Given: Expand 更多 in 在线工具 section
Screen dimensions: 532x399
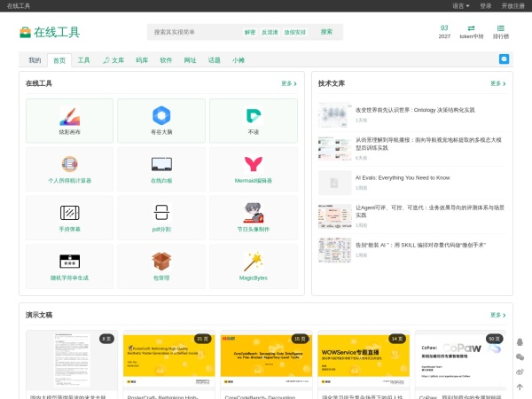Looking at the screenshot, I should click(x=289, y=83).
